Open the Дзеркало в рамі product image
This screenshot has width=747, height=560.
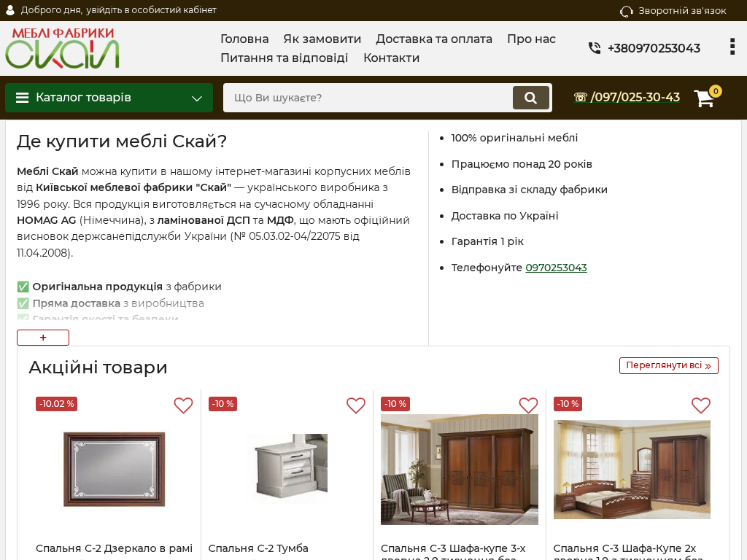click(115, 470)
